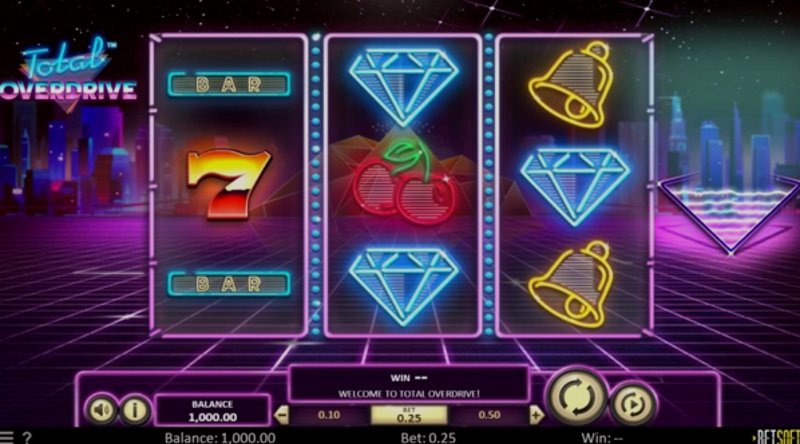800x444 pixels.
Task: Open the hamburger menu in the bottom bar
Action: click(x=6, y=437)
